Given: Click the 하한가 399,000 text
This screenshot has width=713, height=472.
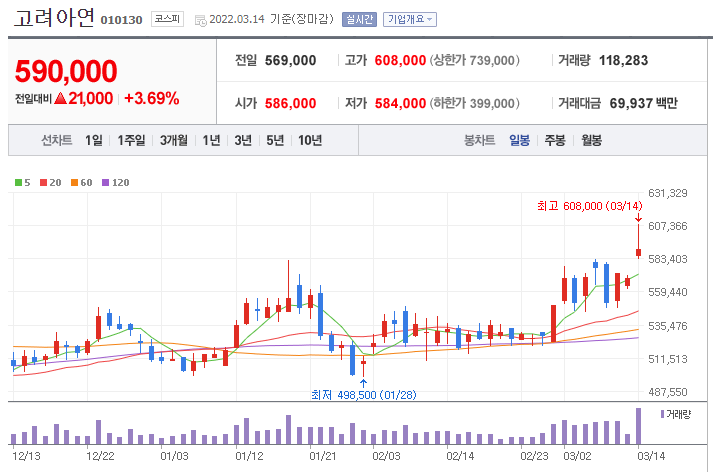Looking at the screenshot, I should 475,103.
